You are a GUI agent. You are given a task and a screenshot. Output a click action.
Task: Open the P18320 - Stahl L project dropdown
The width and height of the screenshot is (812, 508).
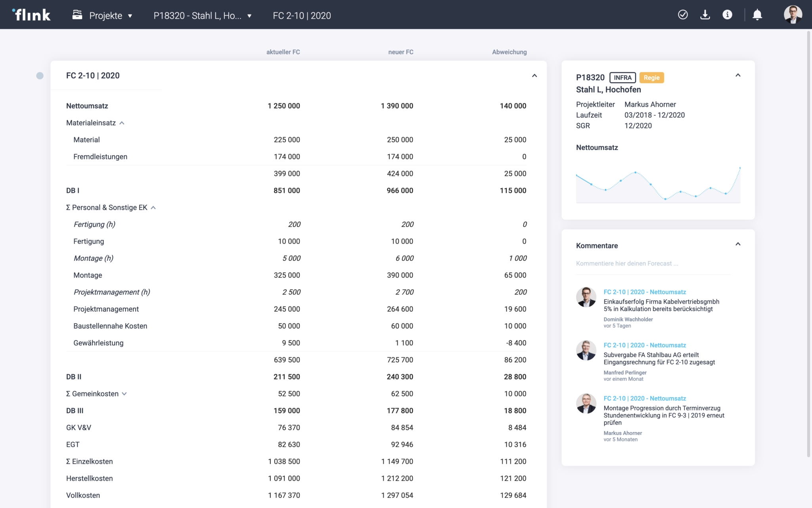[x=203, y=15]
